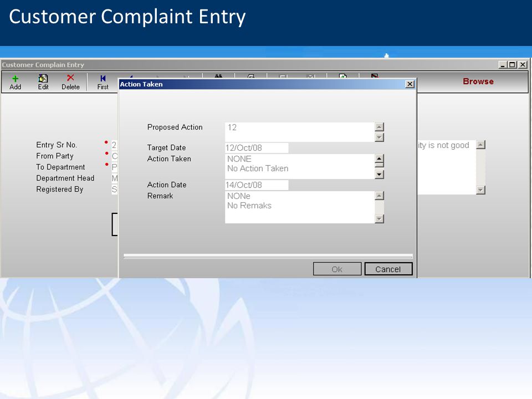Click the Browse mode label
This screenshot has height=399, width=532.
point(478,81)
